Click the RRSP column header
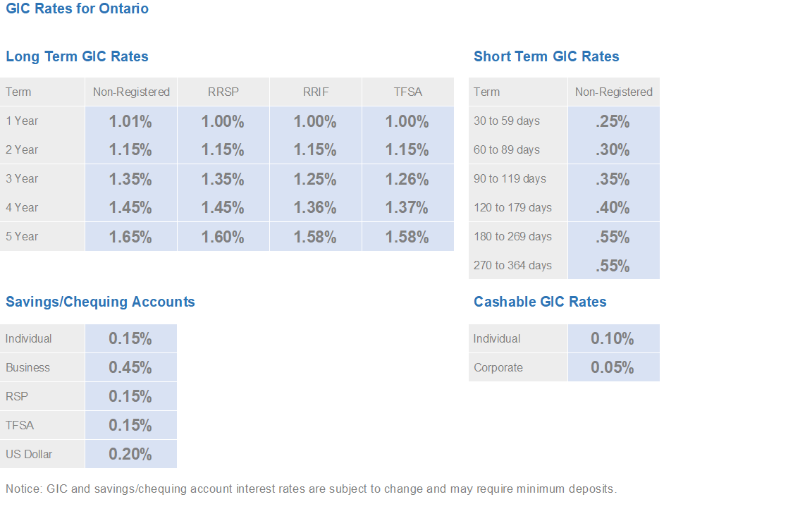Viewport: 812px width, 528px height. 223,92
